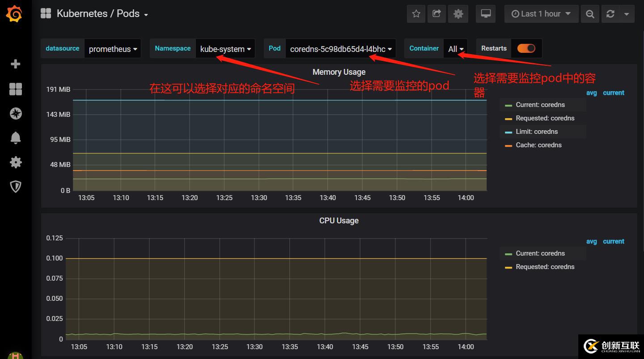The width and height of the screenshot is (644, 359).
Task: Toggle Requested: coredns series in CPU legend
Action: point(545,267)
